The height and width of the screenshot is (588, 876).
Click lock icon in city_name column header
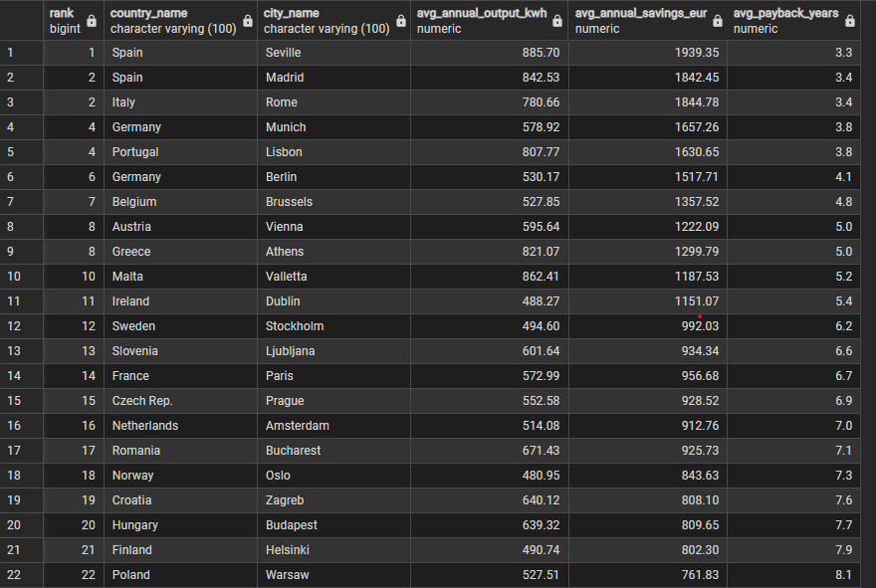tap(400, 21)
